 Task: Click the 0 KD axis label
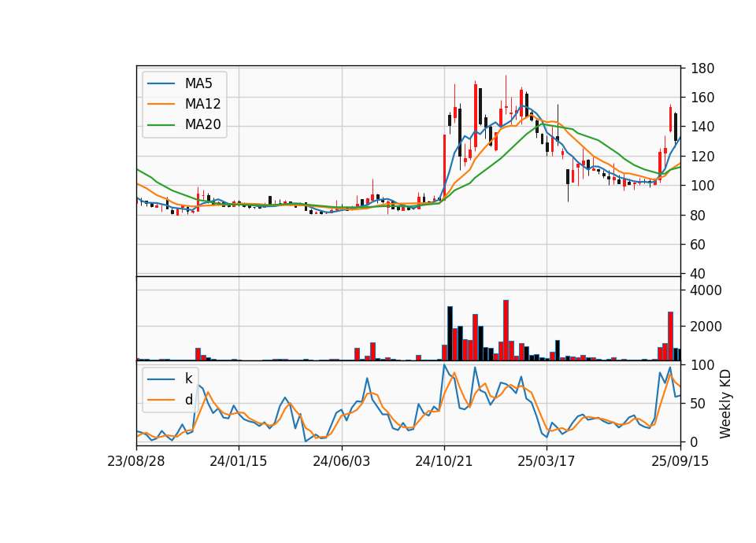pyautogui.click(x=695, y=441)
